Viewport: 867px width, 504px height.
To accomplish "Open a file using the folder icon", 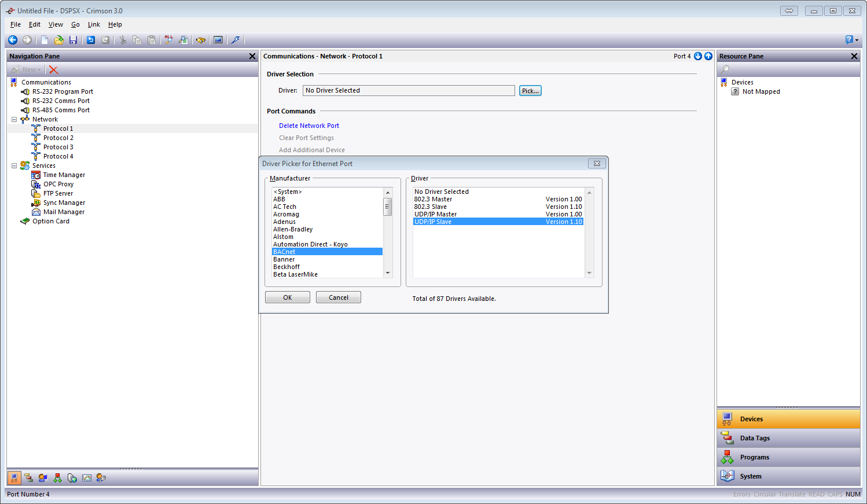I will click(59, 40).
